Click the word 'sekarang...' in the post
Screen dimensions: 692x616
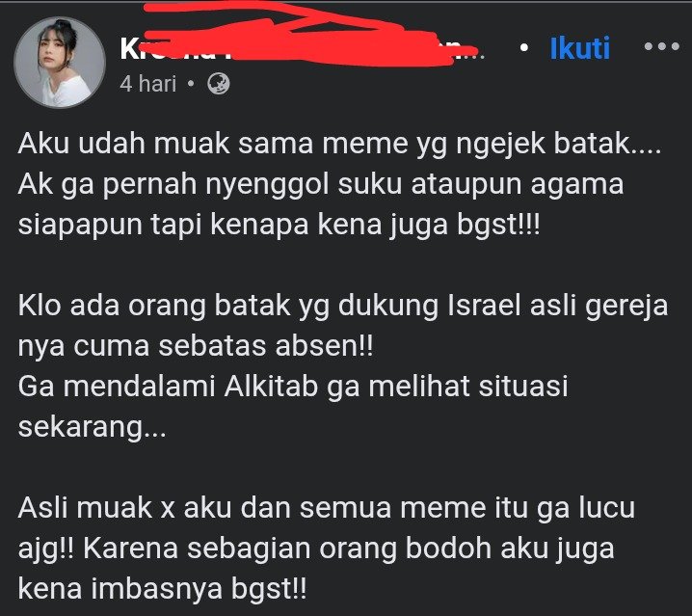coord(93,427)
